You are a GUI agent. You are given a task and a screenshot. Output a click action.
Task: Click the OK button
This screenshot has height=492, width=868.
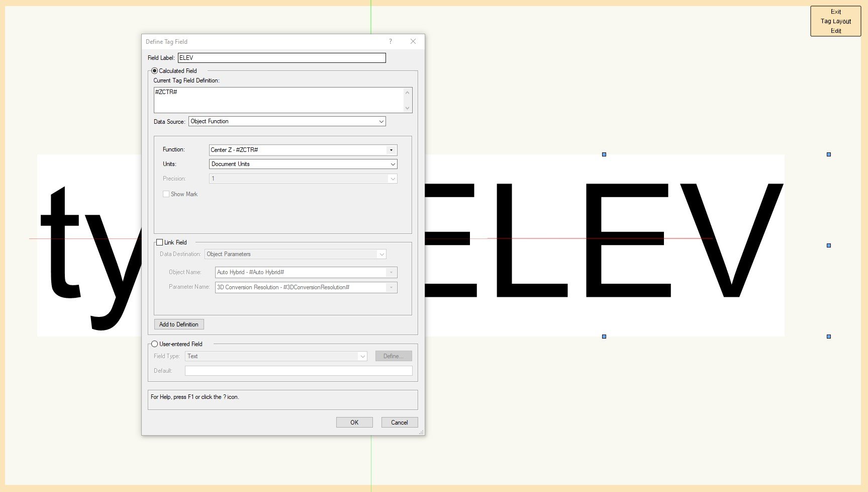point(354,422)
